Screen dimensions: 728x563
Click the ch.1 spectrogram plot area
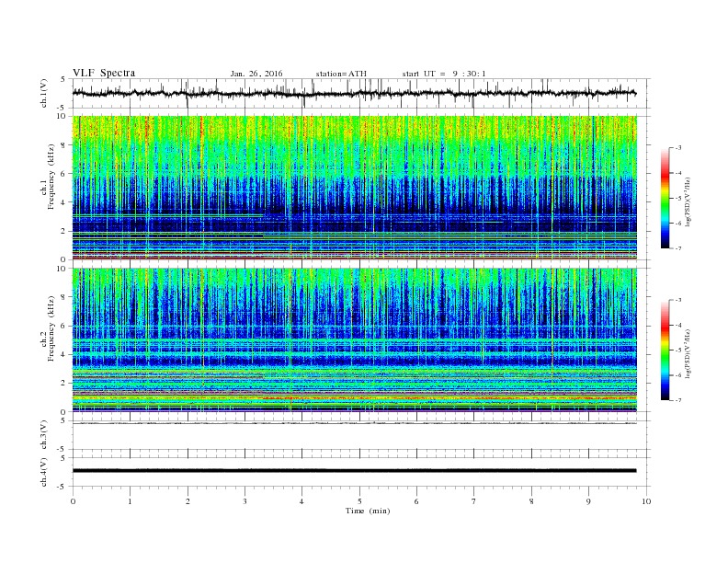[354, 188]
